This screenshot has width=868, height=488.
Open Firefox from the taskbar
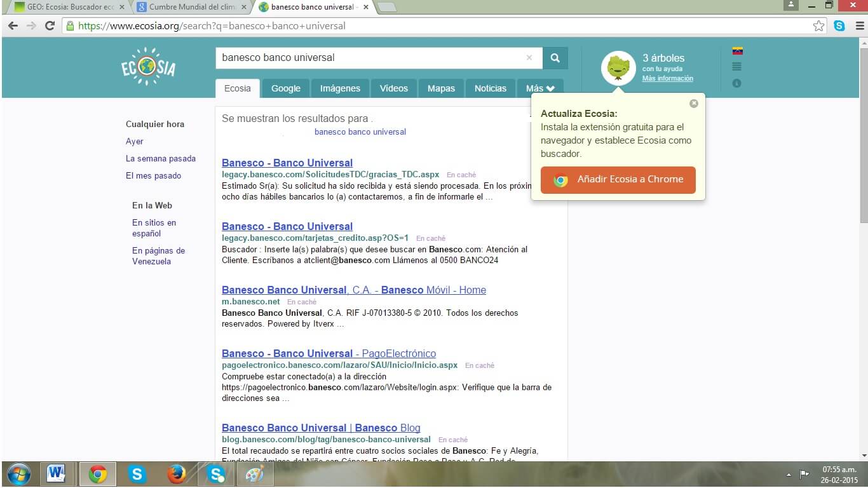coord(177,474)
